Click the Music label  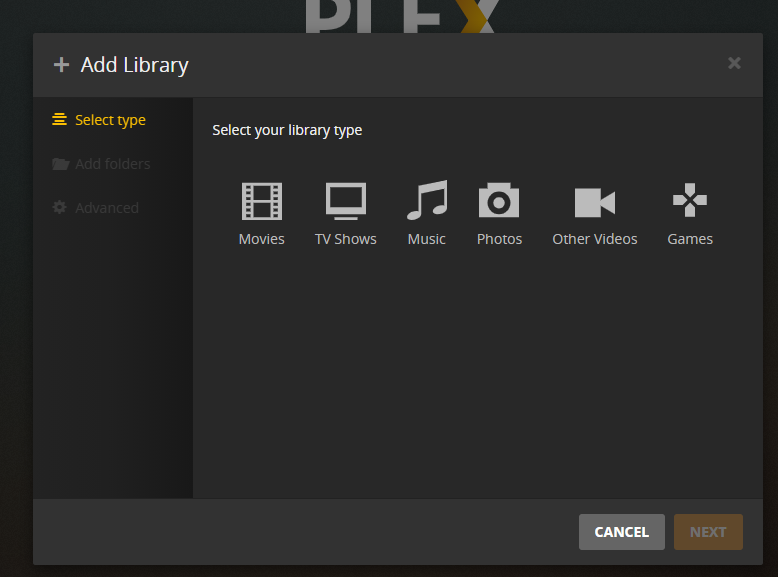[427, 239]
